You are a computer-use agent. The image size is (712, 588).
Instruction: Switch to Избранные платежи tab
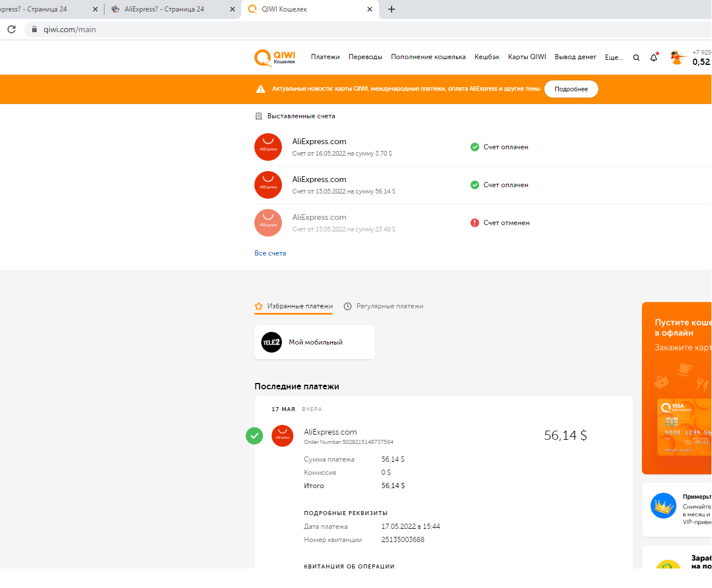tap(294, 307)
